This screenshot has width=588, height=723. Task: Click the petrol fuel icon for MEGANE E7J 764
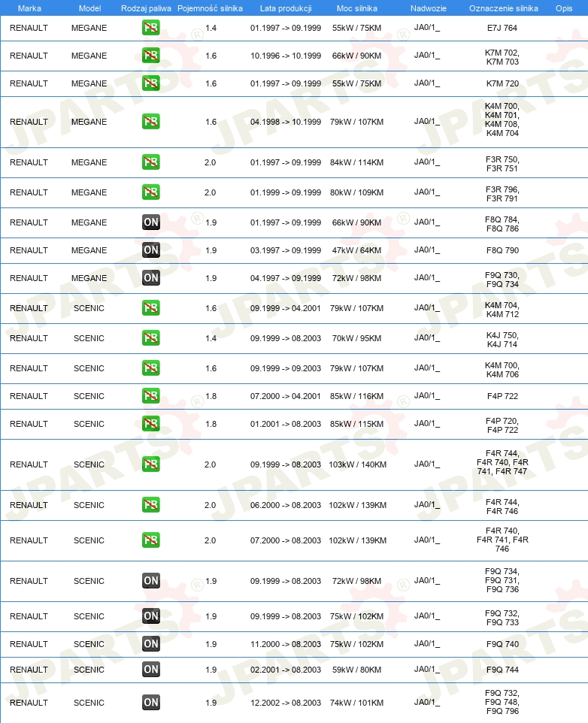pos(151,28)
